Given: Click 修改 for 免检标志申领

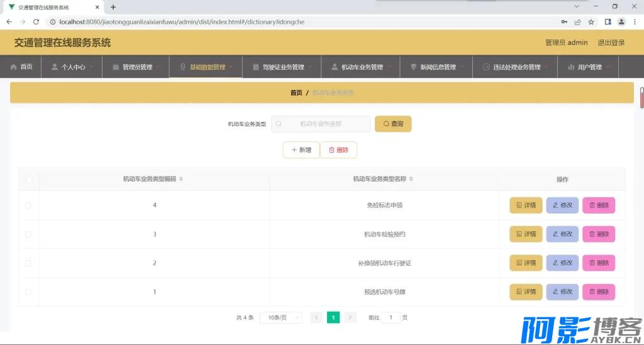Looking at the screenshot, I should (x=562, y=205).
